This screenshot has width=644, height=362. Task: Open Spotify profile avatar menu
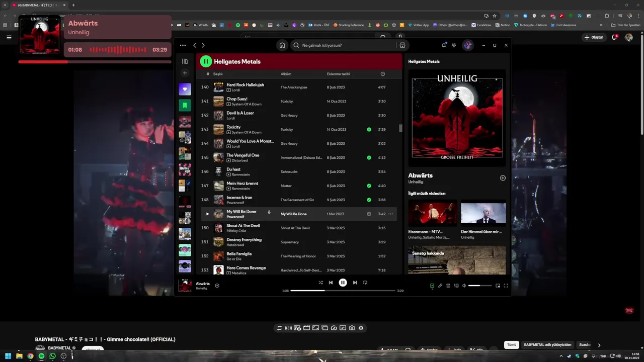[x=468, y=45]
